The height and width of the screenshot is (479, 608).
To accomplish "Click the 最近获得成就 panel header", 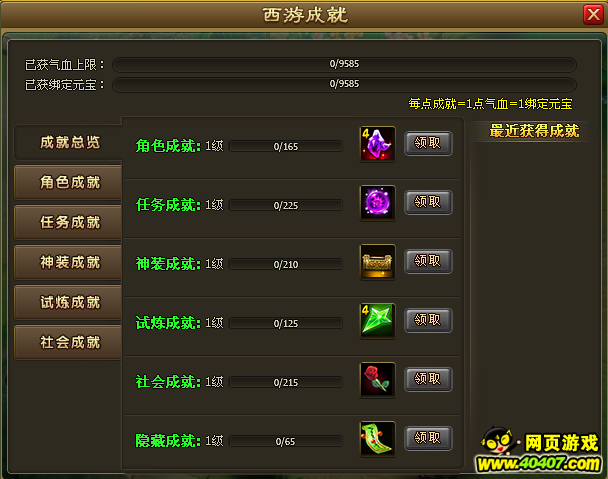I will pos(534,131).
